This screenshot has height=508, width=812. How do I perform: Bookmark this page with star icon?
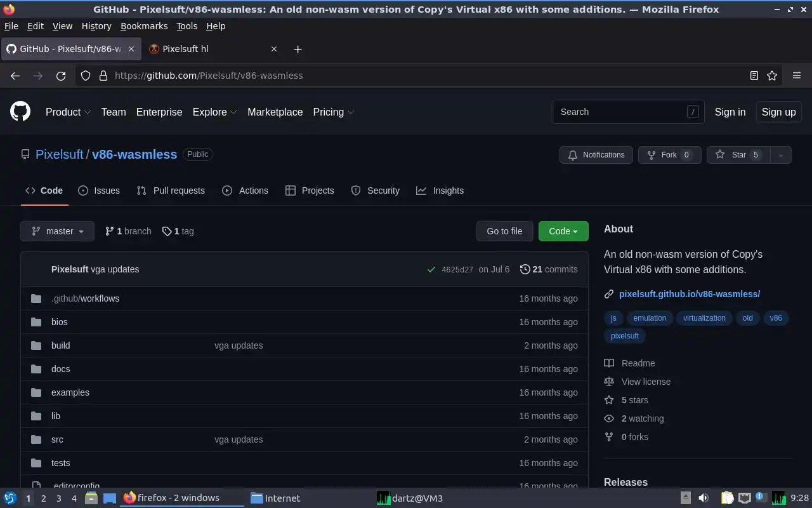772,76
